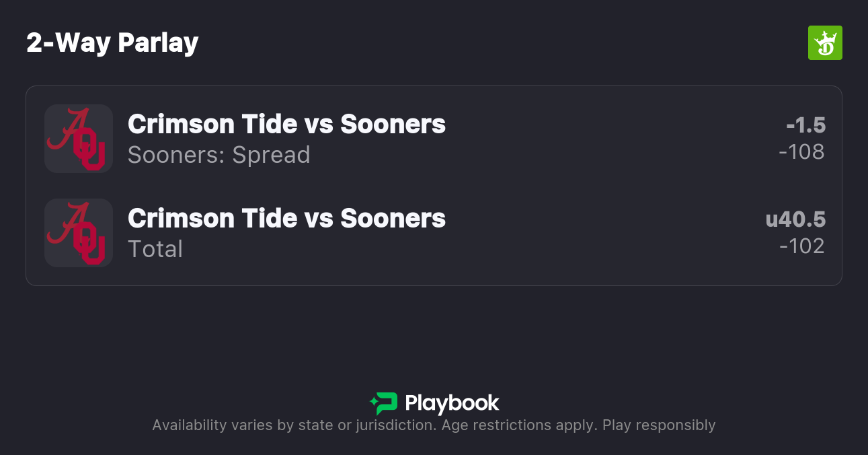Select the u40.5 under total line
Viewport: 868px width, 455px height.
tap(795, 219)
